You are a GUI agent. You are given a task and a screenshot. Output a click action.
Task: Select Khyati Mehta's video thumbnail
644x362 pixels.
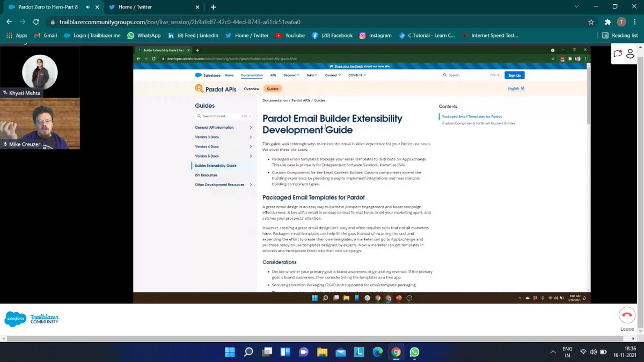(x=40, y=71)
